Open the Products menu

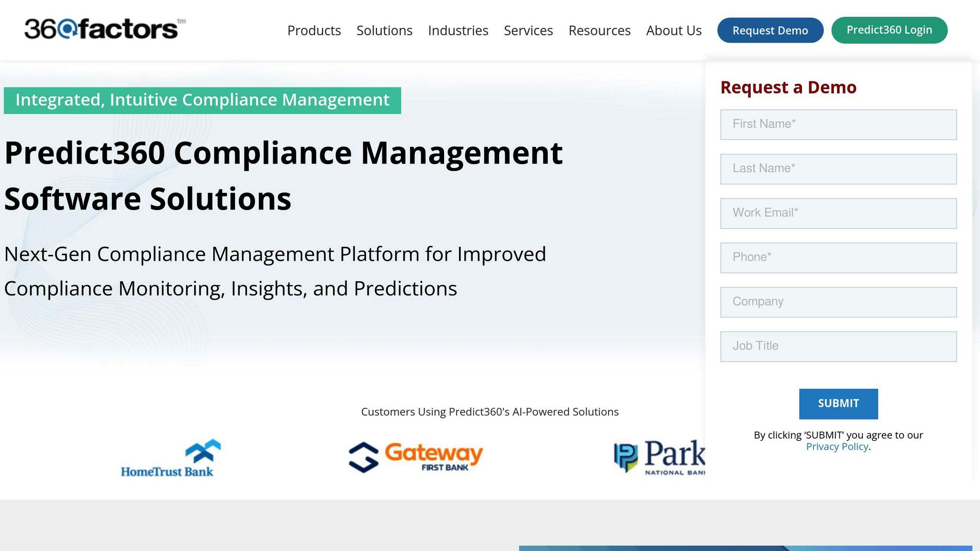pos(314,31)
